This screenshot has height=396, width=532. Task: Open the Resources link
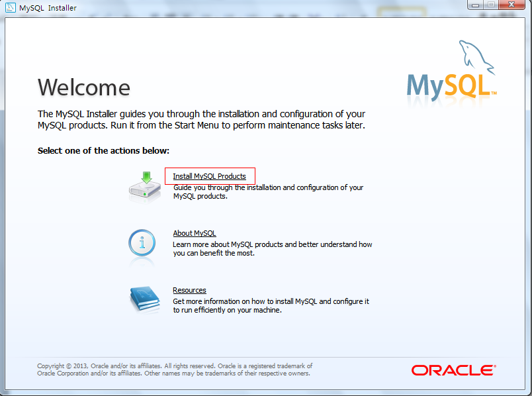coord(189,290)
